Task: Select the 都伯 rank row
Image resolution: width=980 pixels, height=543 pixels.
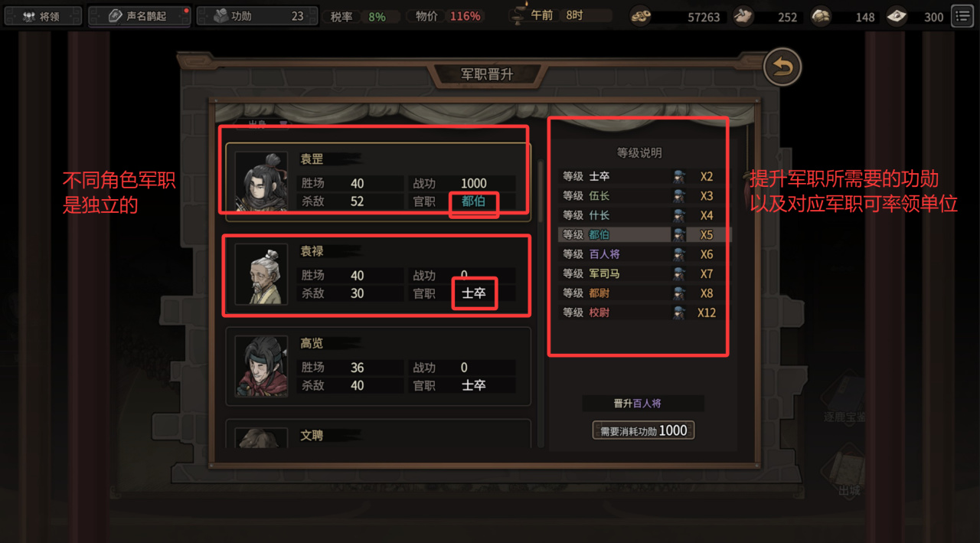Action: tap(645, 234)
